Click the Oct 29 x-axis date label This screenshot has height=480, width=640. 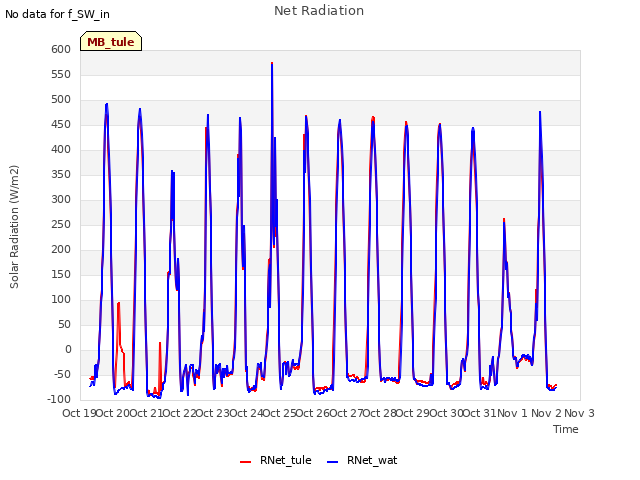[413, 413]
